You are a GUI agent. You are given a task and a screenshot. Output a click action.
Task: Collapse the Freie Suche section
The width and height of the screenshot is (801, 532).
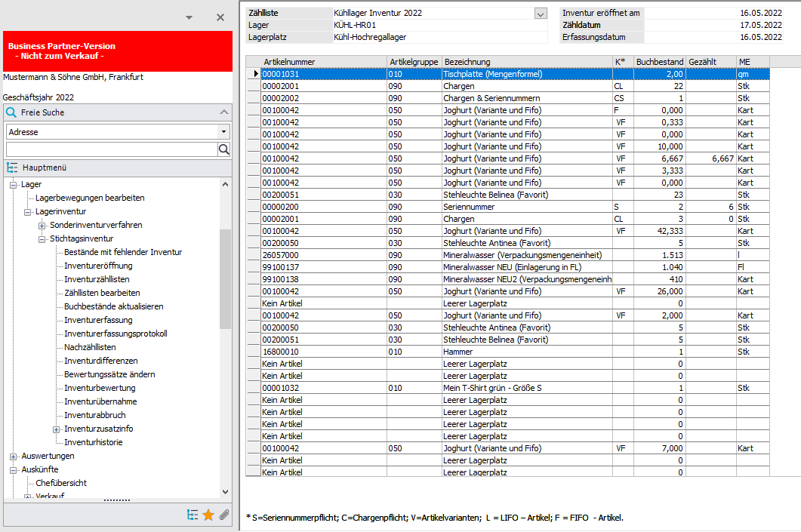click(x=223, y=112)
